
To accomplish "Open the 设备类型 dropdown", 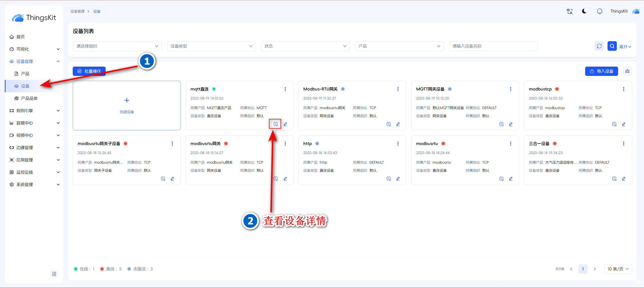I will click(211, 46).
